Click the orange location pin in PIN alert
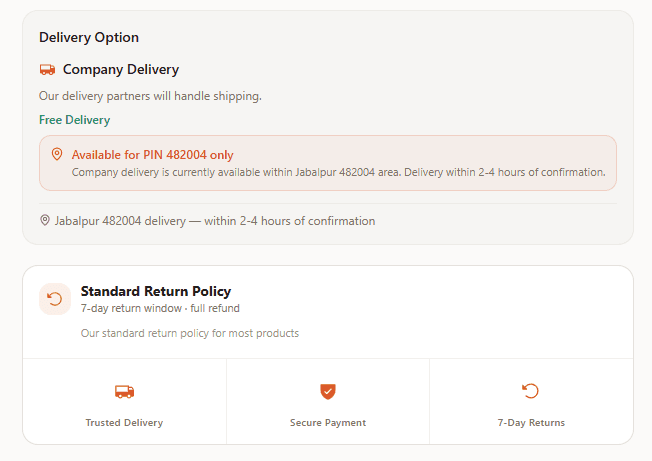Viewport: 652px width, 461px height. 57,154
